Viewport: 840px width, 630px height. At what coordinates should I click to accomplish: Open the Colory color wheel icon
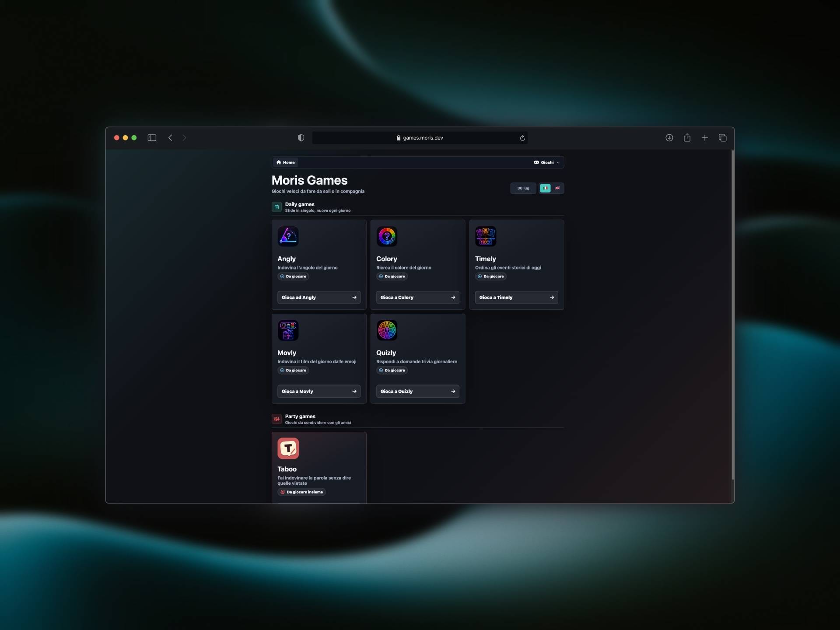387,236
